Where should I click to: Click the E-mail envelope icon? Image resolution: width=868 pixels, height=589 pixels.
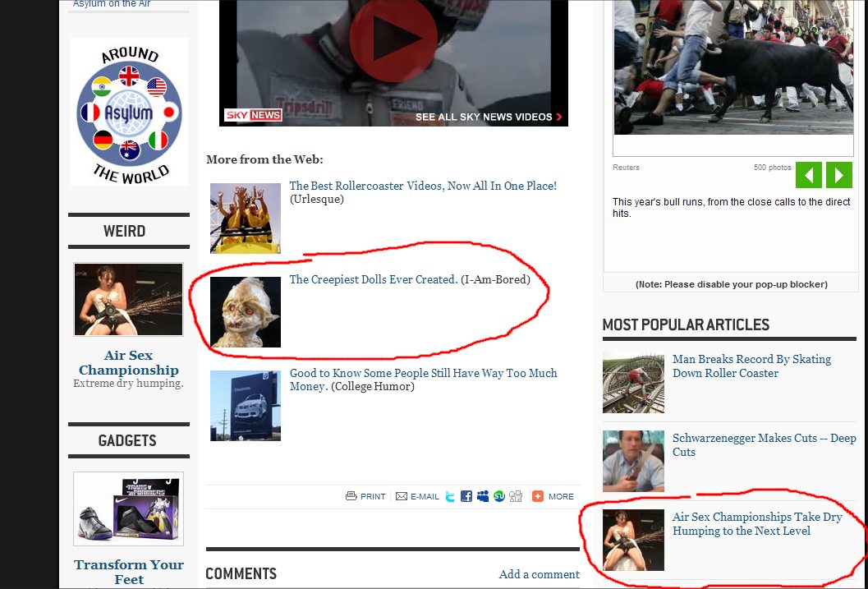pos(402,496)
